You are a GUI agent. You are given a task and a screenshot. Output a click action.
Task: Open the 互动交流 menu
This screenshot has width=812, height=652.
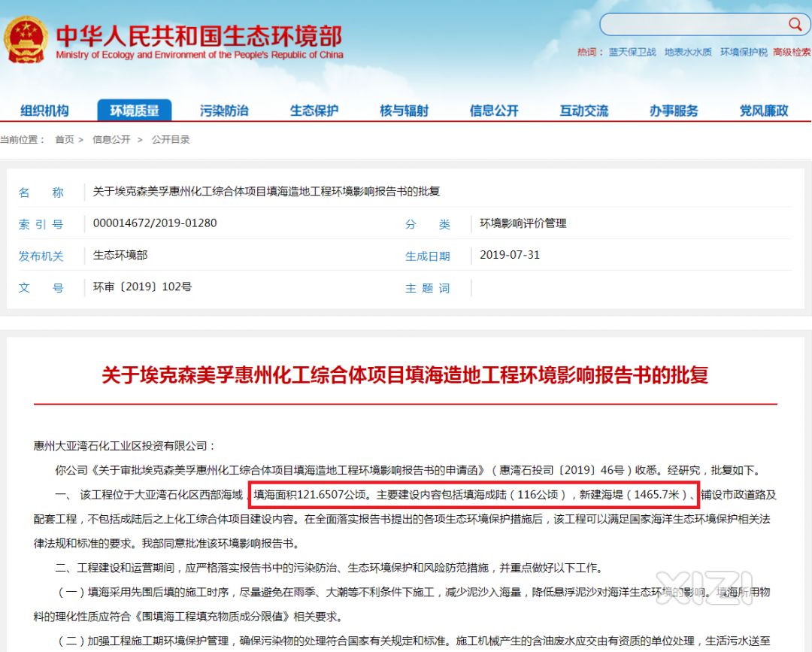pyautogui.click(x=584, y=111)
